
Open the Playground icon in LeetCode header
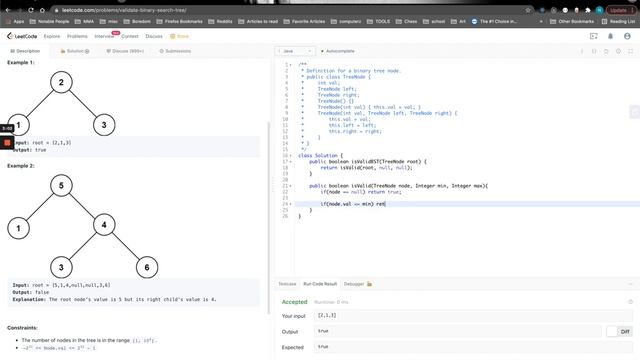click(594, 36)
